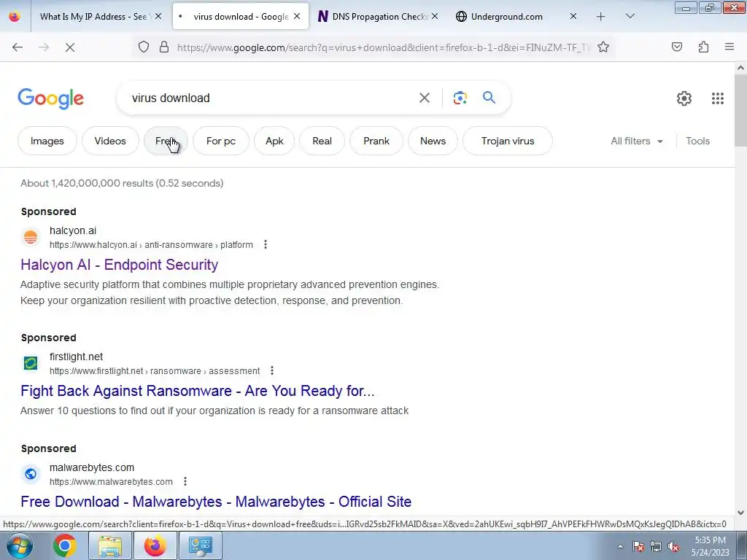Screen dimensions: 747x560
Task: Open the tracking protection shield icon
Action: [x=144, y=47]
